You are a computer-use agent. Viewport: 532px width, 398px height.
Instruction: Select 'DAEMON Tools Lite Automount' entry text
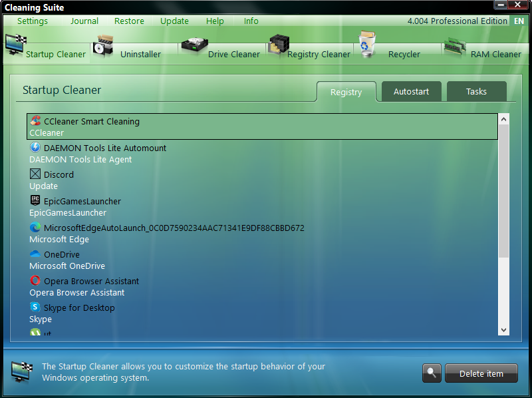coord(105,148)
